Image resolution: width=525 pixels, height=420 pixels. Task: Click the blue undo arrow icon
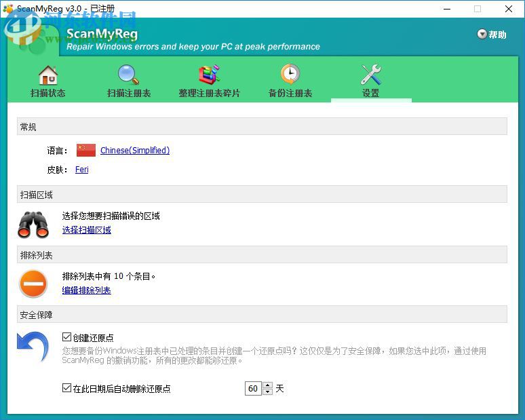tap(33, 347)
